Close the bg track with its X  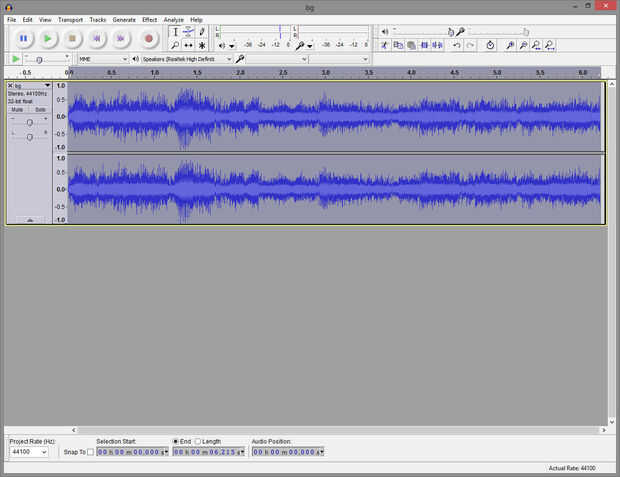10,85
